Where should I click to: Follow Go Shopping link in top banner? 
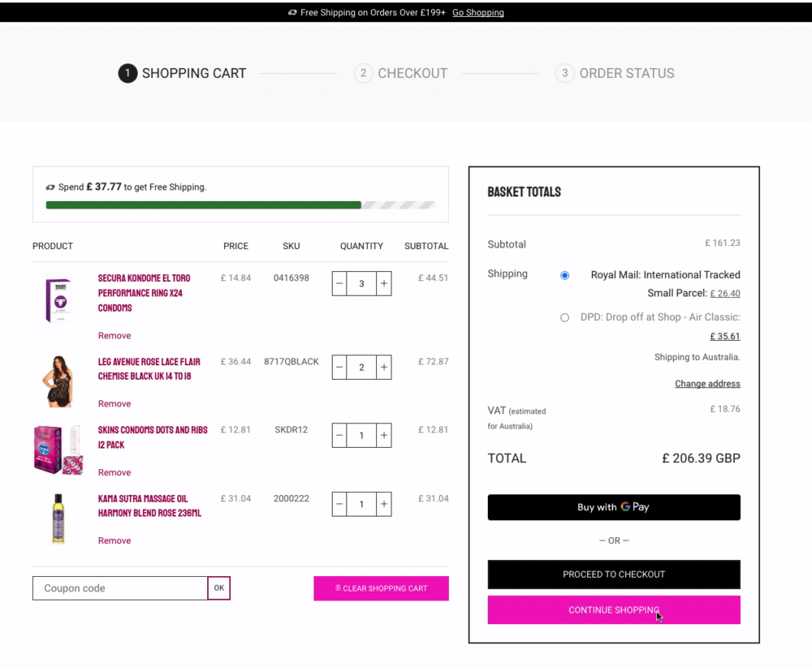[478, 12]
